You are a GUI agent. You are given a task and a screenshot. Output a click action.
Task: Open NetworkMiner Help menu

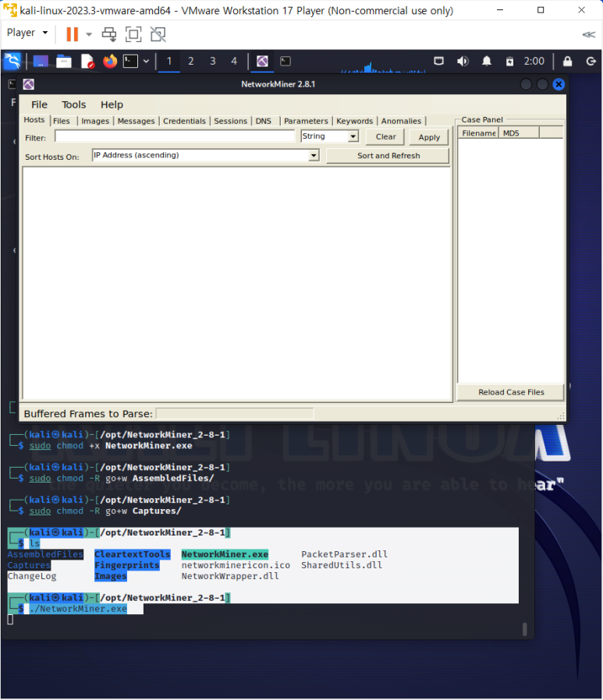(x=112, y=104)
